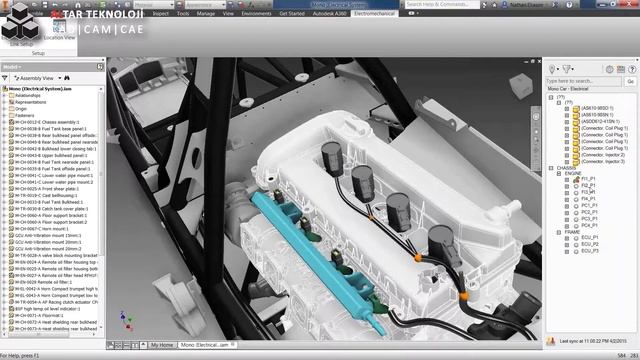Open the Environments ribbon tab

(x=256, y=13)
